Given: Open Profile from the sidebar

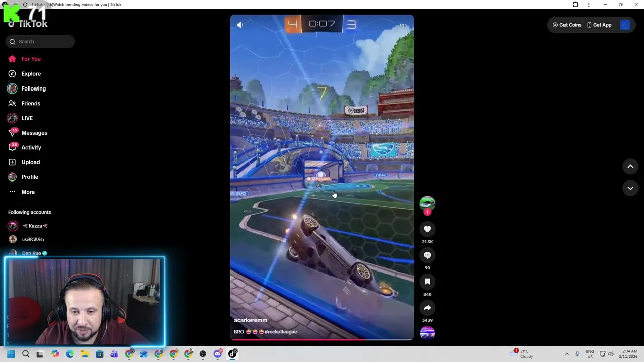Looking at the screenshot, I should coord(30,177).
